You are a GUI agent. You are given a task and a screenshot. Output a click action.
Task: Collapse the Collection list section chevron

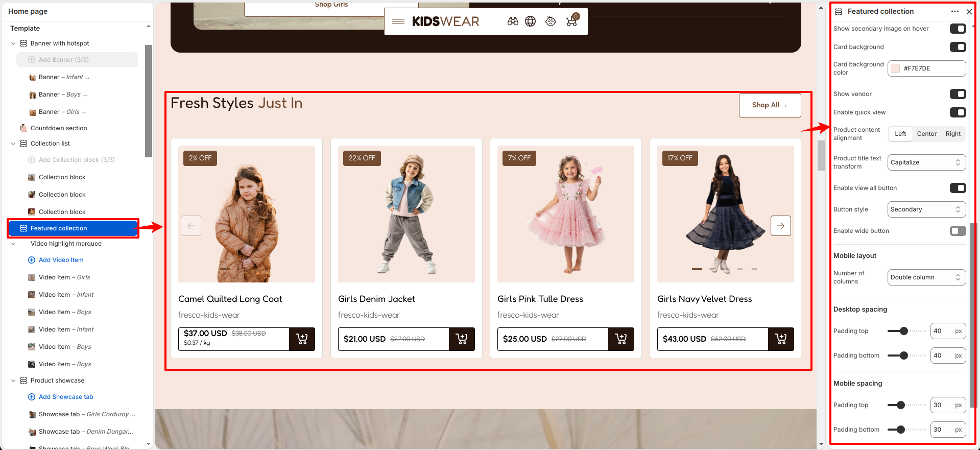(13, 144)
